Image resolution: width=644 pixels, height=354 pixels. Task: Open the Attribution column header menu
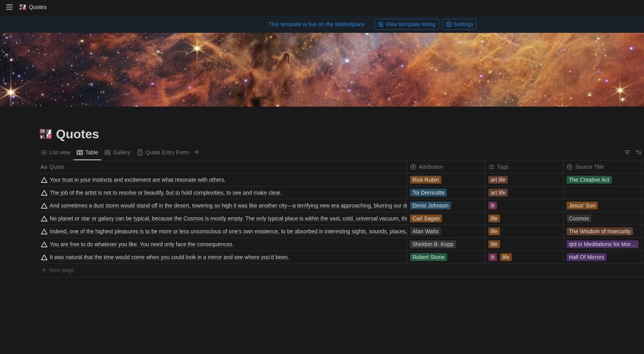(x=446, y=167)
